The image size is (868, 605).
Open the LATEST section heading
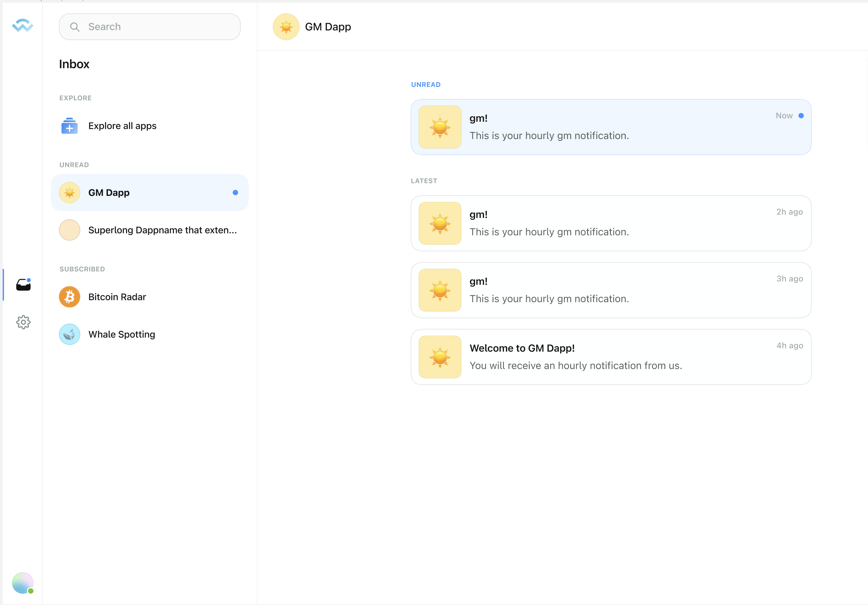[x=424, y=180]
